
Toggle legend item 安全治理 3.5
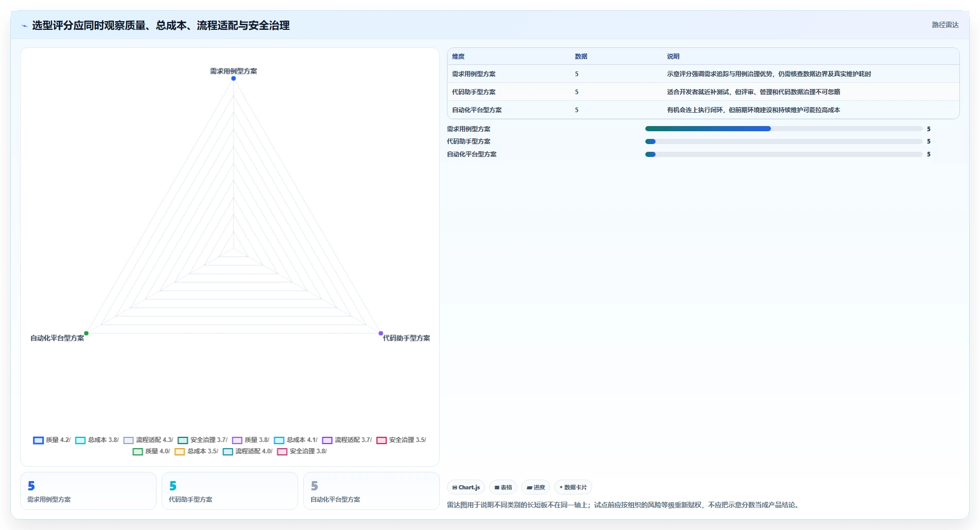401,440
